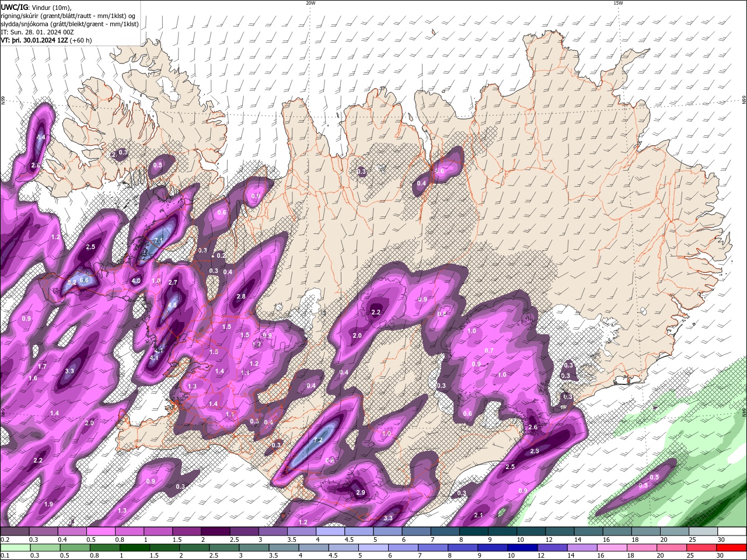This screenshot has height=560, width=747.
Task: Click the 1.7 value off the west coast
Action: pyautogui.click(x=42, y=366)
